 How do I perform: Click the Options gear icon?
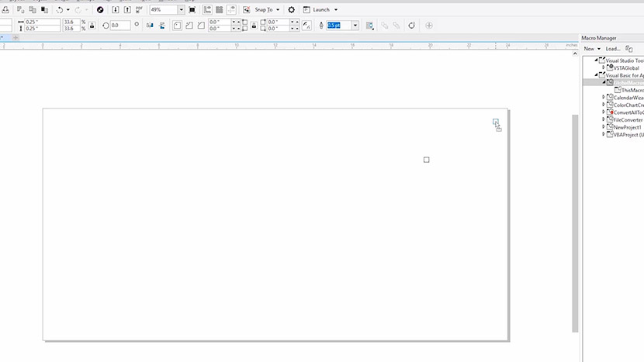[292, 10]
